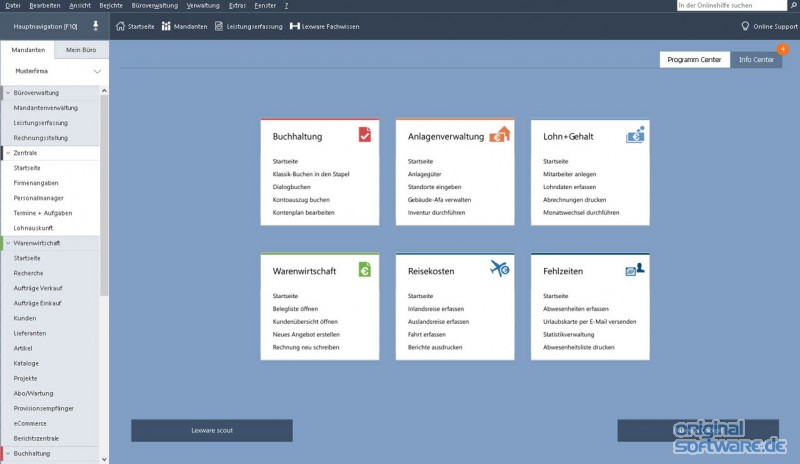
Task: Open Abwesenheitsliste drucken link
Action: (x=579, y=347)
